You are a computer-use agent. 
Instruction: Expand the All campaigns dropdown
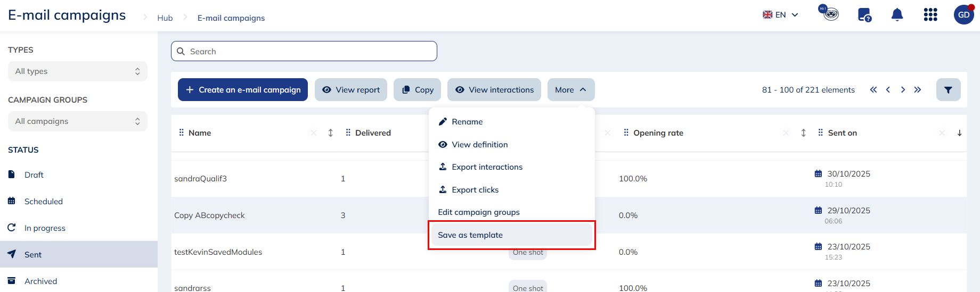(x=78, y=121)
